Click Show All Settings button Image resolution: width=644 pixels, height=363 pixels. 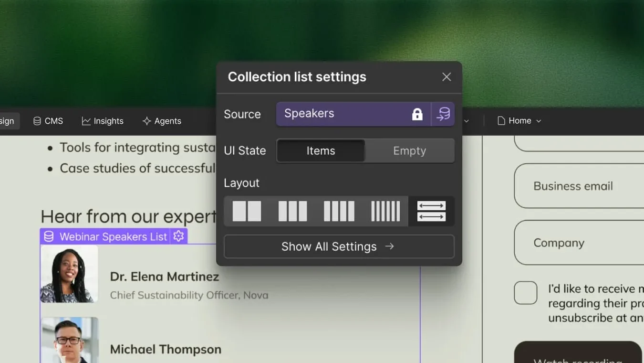[339, 246]
